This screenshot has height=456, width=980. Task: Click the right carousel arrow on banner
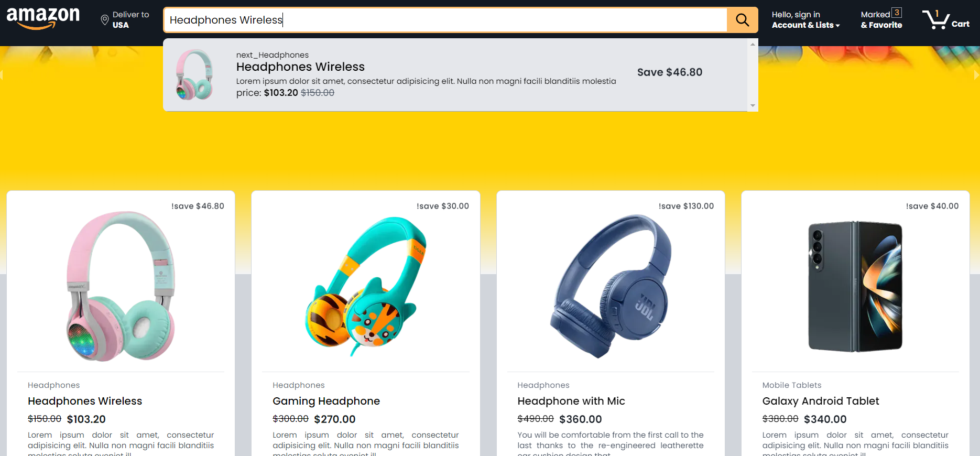click(977, 75)
